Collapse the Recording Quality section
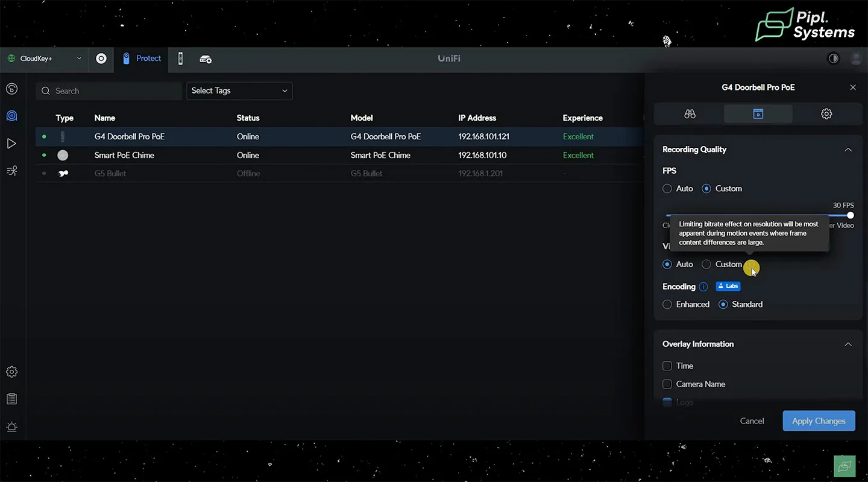The image size is (868, 482). click(x=848, y=150)
